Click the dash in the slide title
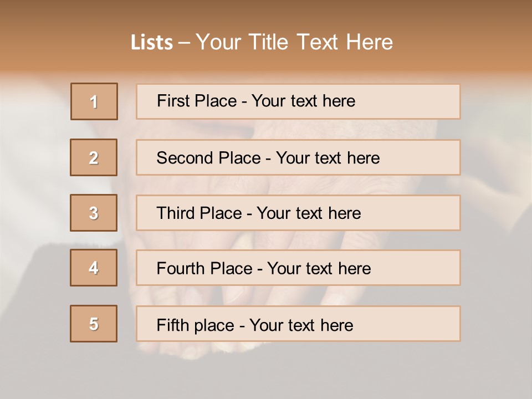The width and height of the screenshot is (532, 399). point(184,43)
